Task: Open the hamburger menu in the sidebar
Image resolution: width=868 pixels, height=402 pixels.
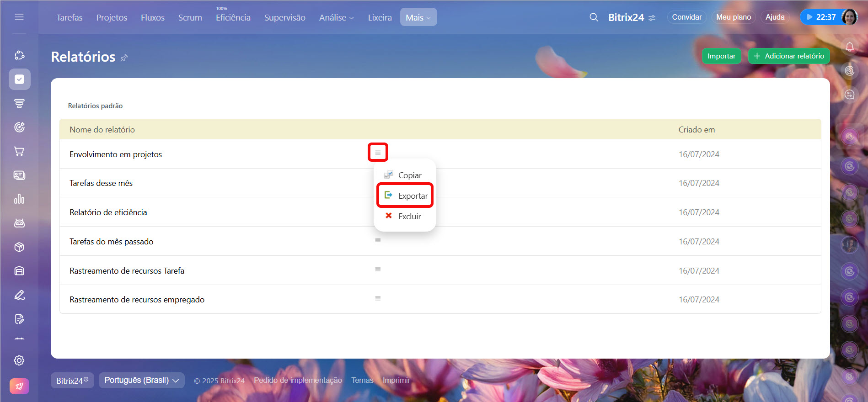Action: point(19,17)
